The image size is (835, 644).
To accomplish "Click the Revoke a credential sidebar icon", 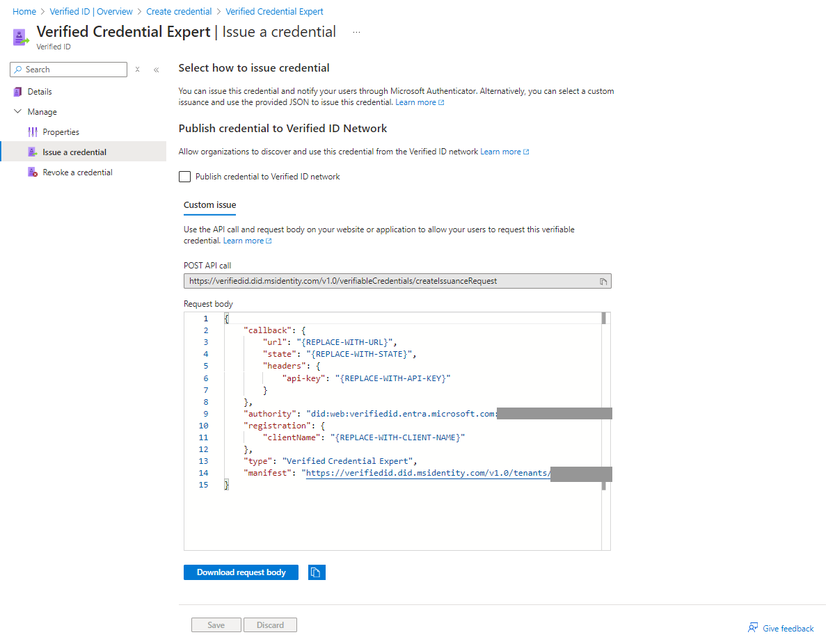I will 33,172.
